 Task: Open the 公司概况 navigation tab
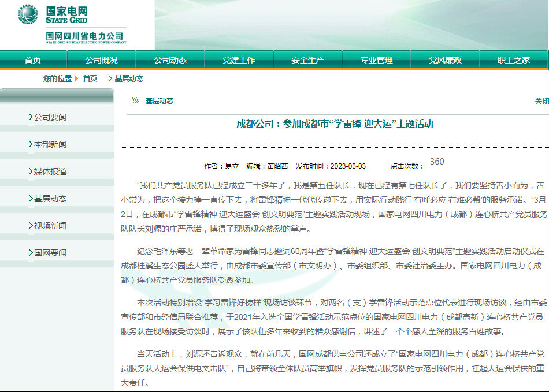pyautogui.click(x=102, y=60)
